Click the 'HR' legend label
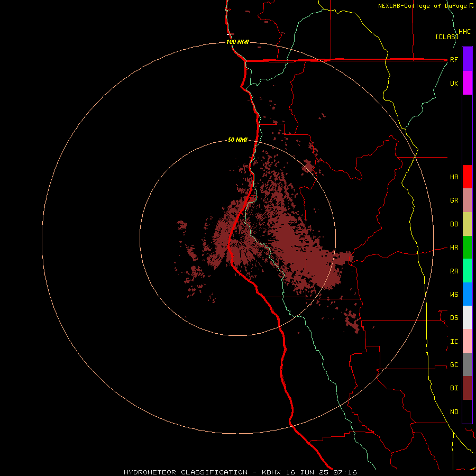 [x=454, y=248]
